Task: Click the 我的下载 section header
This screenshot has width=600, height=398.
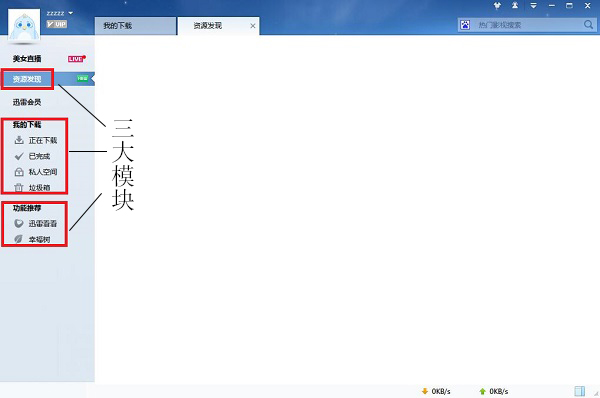Action: pos(27,125)
